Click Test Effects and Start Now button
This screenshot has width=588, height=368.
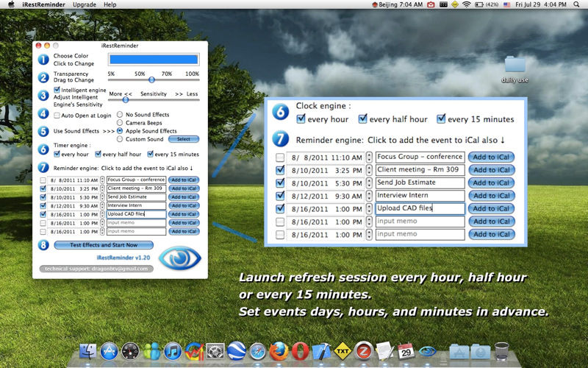(104, 245)
